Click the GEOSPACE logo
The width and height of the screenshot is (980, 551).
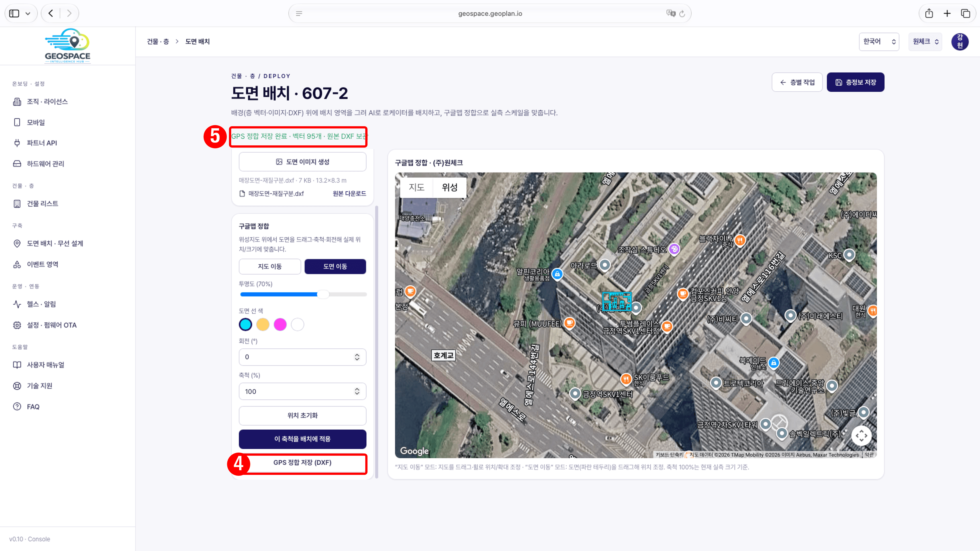68,46
